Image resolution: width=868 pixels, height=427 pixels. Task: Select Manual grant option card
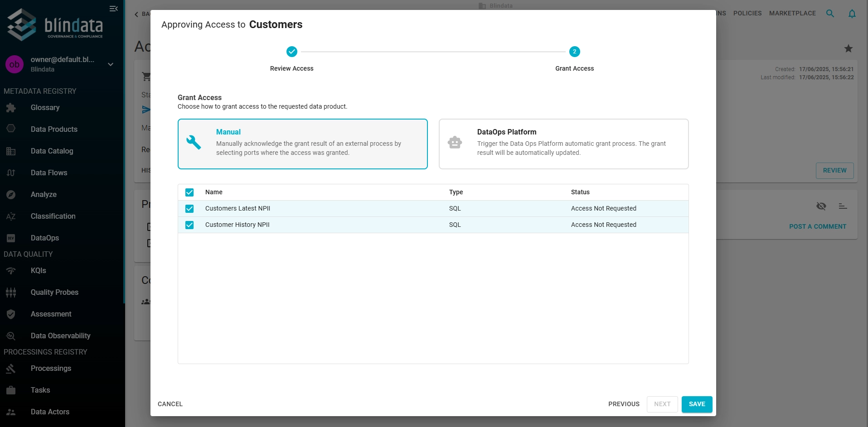pyautogui.click(x=303, y=144)
